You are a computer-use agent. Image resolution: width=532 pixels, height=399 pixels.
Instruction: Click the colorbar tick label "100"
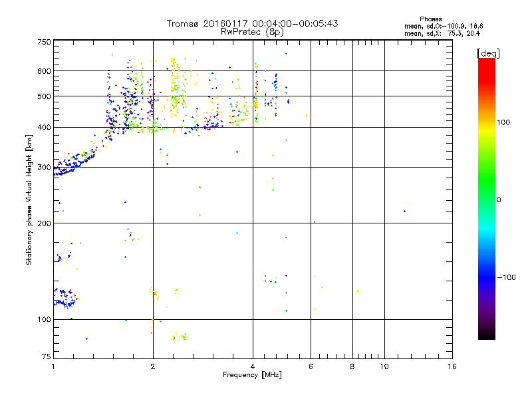503,122
